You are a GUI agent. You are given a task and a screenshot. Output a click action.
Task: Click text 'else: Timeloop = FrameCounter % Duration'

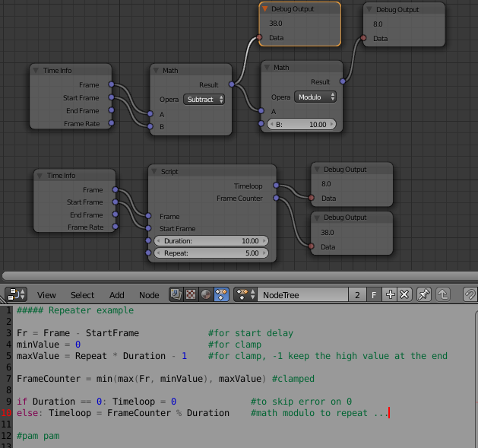[x=123, y=413]
